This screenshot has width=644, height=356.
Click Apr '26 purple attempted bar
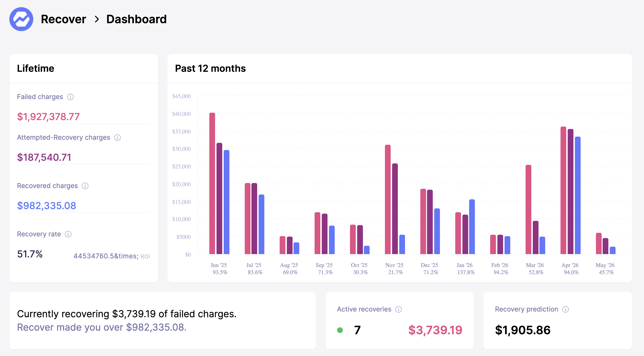571,191
